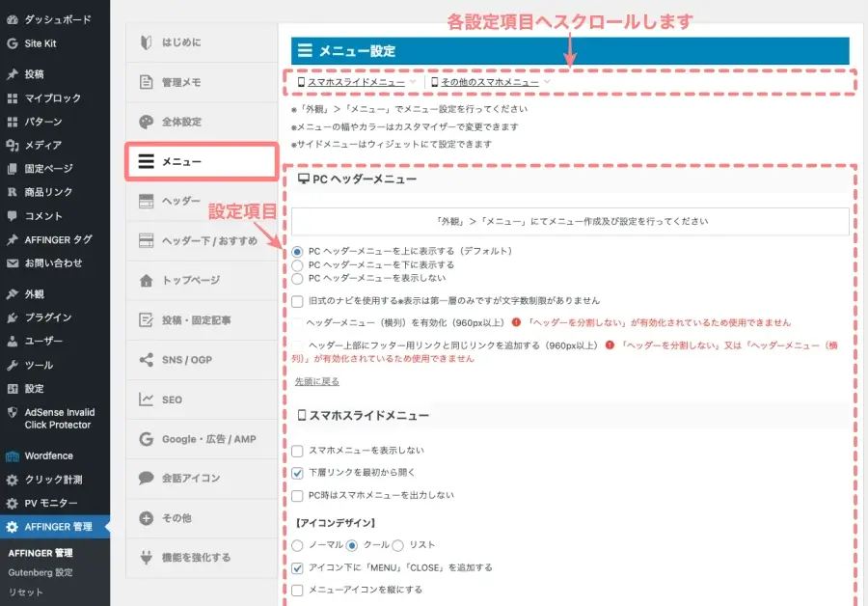Choose the ノーマル icon design radio

298,545
